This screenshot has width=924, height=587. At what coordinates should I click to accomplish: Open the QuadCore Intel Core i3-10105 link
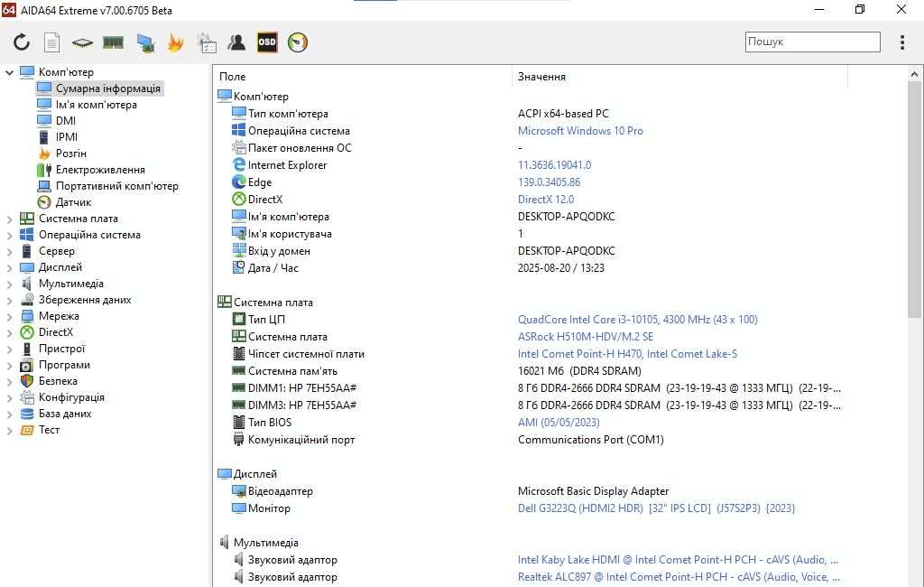pos(638,320)
